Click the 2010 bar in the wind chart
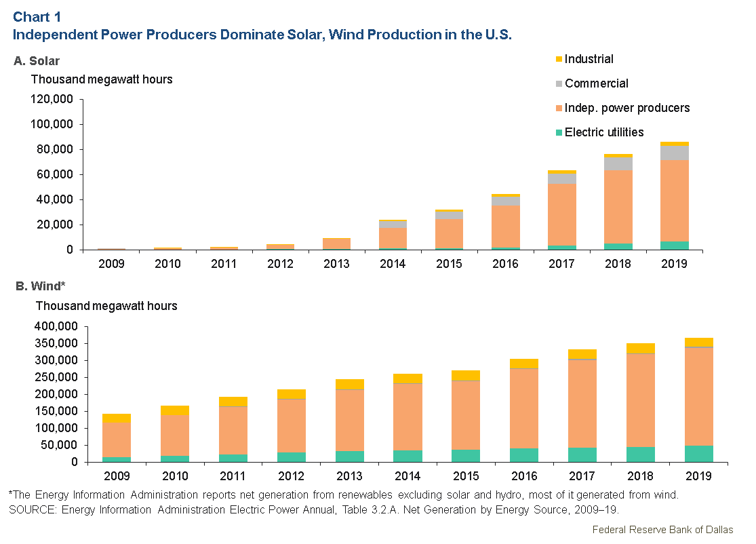The width and height of the screenshot is (756, 544). [x=175, y=434]
